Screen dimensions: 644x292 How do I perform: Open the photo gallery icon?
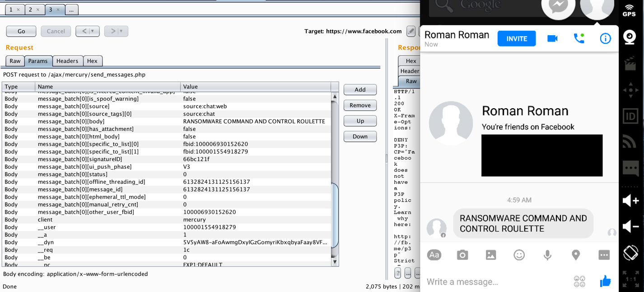(x=491, y=255)
